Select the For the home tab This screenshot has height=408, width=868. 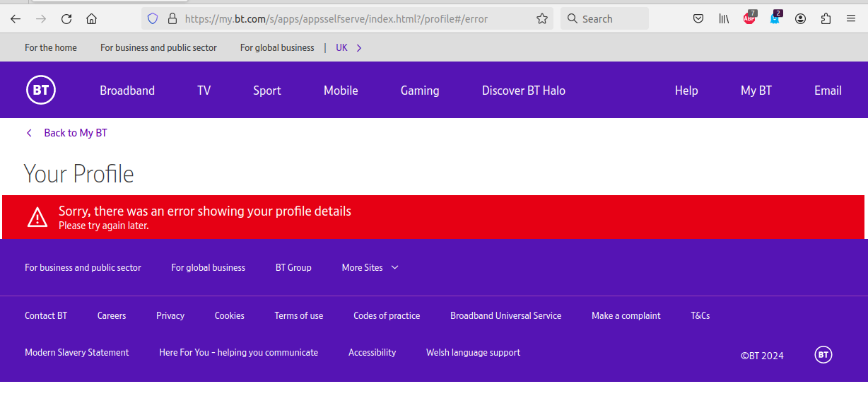(51, 47)
